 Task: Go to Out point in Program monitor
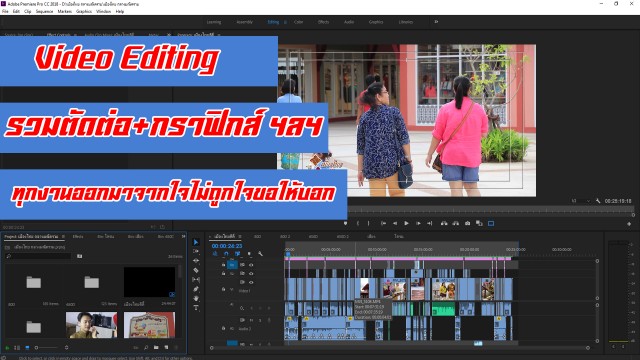(429, 223)
